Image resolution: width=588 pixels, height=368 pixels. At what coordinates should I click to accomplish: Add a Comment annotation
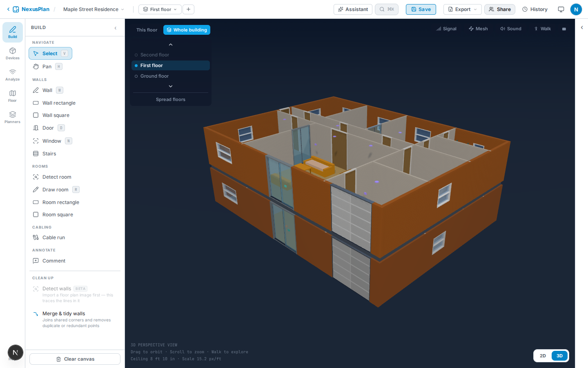click(49, 261)
